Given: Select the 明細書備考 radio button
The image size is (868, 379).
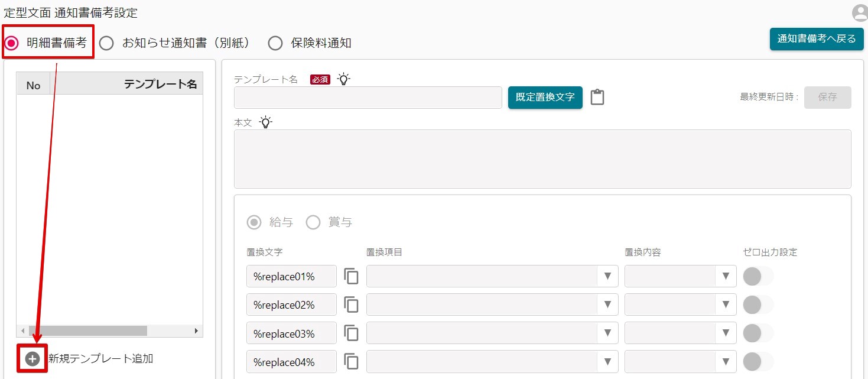Looking at the screenshot, I should pos(11,43).
